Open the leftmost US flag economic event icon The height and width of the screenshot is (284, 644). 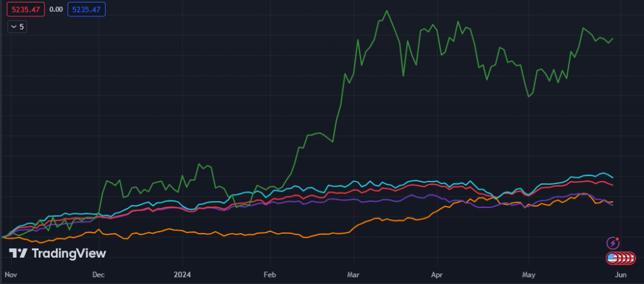[611, 258]
